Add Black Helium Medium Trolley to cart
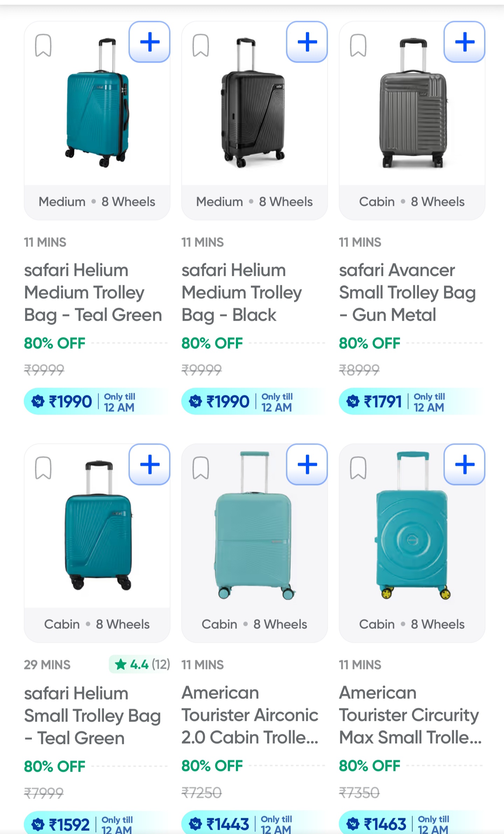 pos(307,42)
